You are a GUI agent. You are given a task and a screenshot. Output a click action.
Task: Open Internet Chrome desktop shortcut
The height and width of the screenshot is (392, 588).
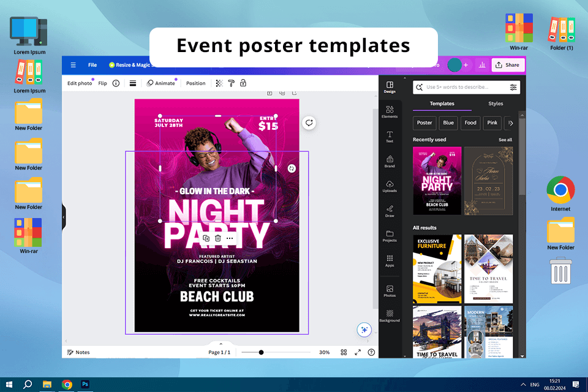click(560, 194)
